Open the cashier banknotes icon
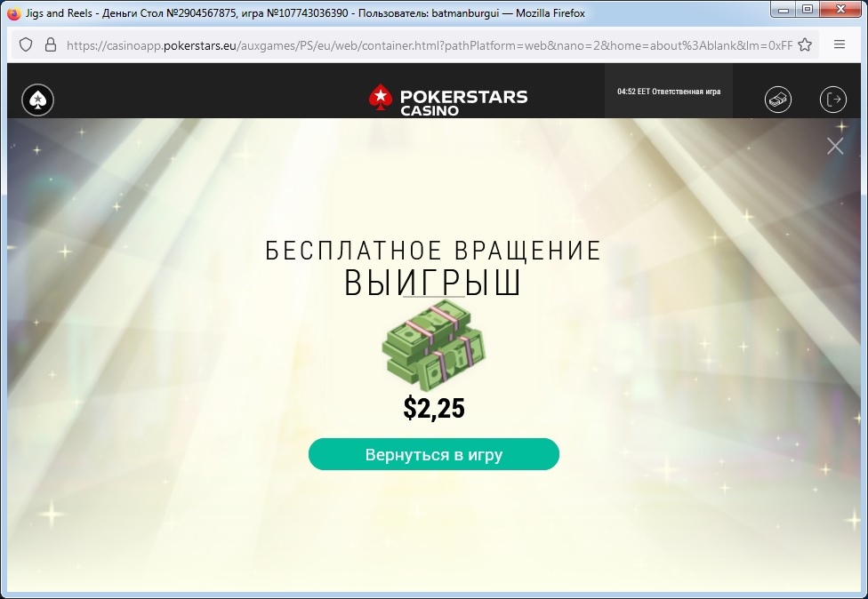The width and height of the screenshot is (868, 599). (x=778, y=100)
